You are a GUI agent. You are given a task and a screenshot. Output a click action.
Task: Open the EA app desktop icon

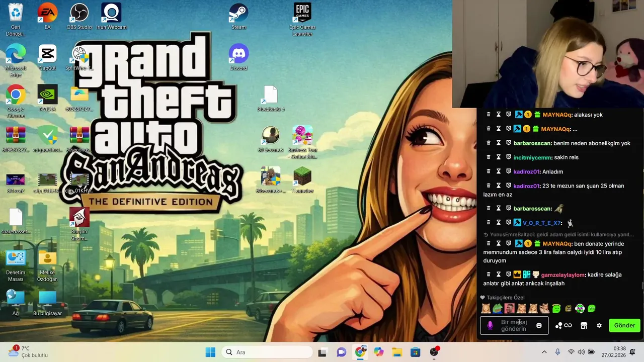point(47,16)
